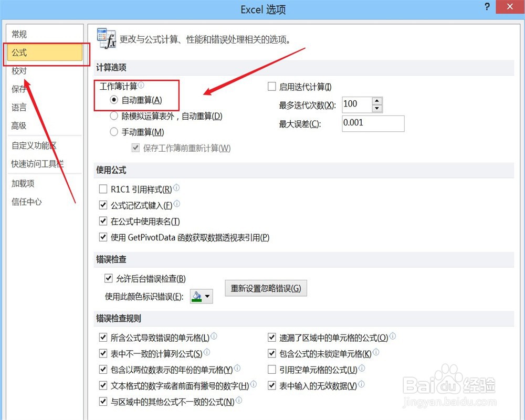
Task: Click 重新设置忽略错误(G) button
Action: (x=266, y=288)
